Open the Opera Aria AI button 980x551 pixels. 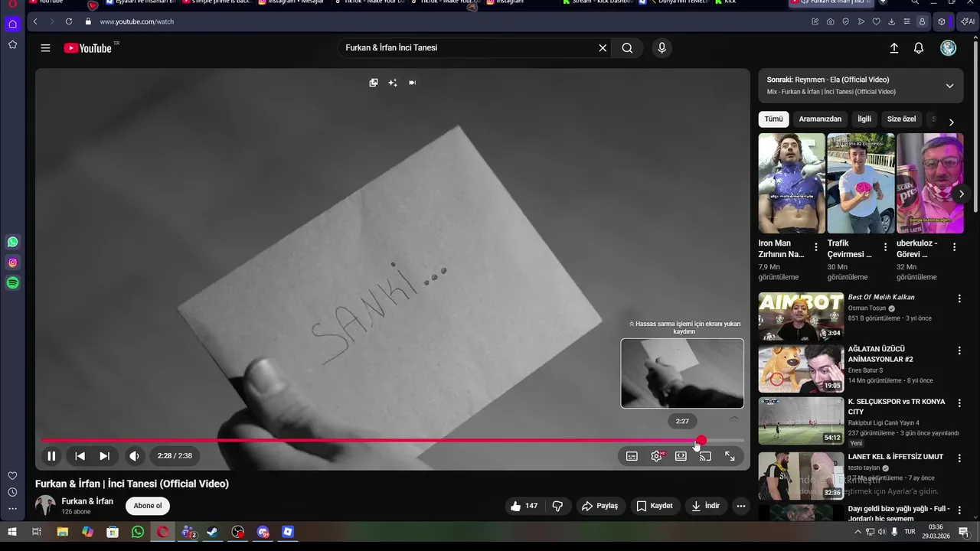coord(968,21)
